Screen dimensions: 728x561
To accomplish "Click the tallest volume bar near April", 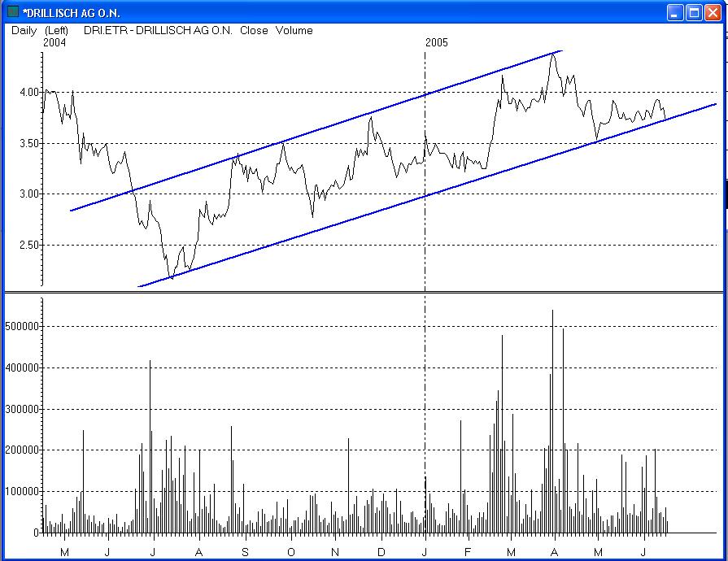I will [552, 421].
